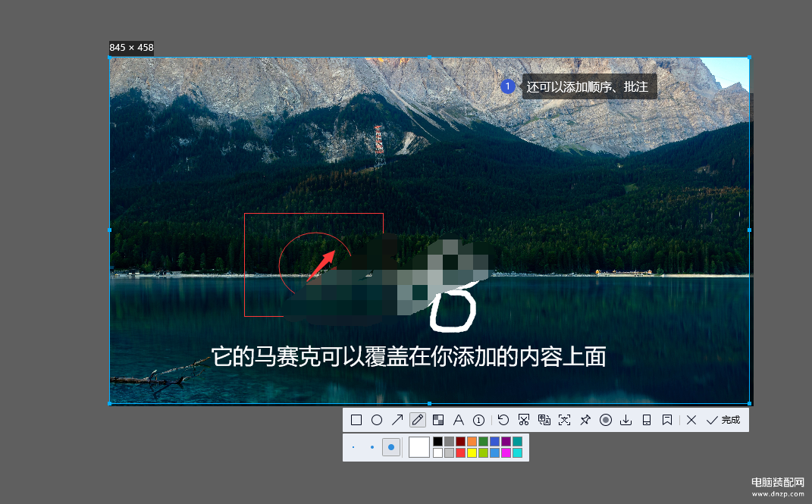
Task: Choose the smallest brush thickness dot
Action: (x=353, y=447)
